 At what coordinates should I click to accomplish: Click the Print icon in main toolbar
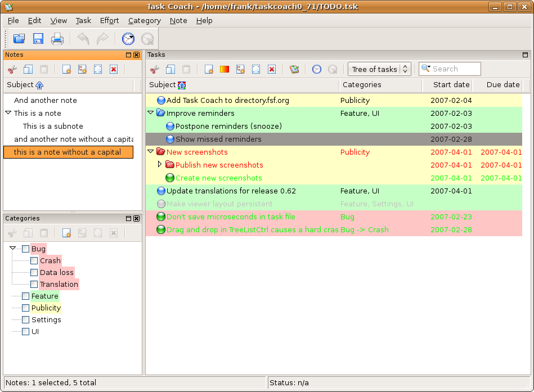pos(57,39)
